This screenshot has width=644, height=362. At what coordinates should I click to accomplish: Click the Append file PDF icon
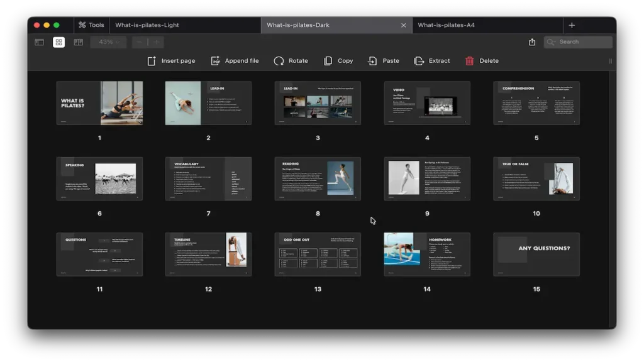click(216, 61)
